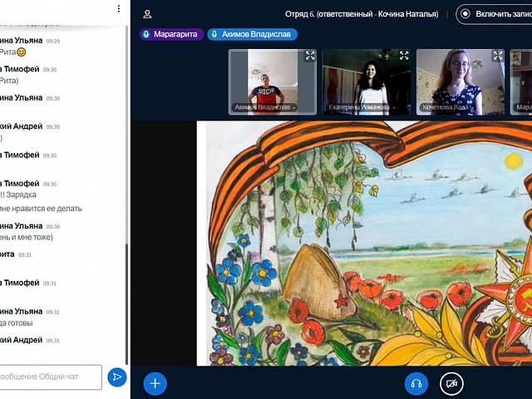The width and height of the screenshot is (532, 399).
Task: Click chat message 'да готовы'
Action: click(17, 323)
